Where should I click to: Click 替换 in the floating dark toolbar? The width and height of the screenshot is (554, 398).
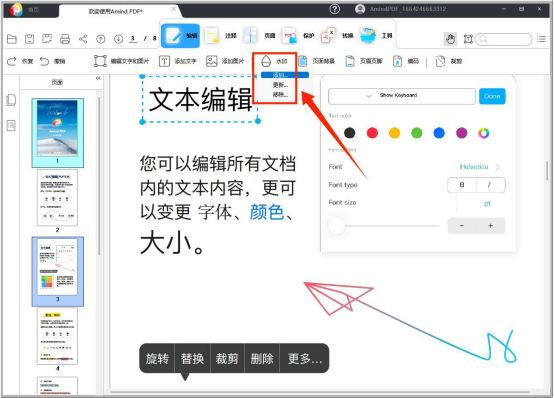192,359
